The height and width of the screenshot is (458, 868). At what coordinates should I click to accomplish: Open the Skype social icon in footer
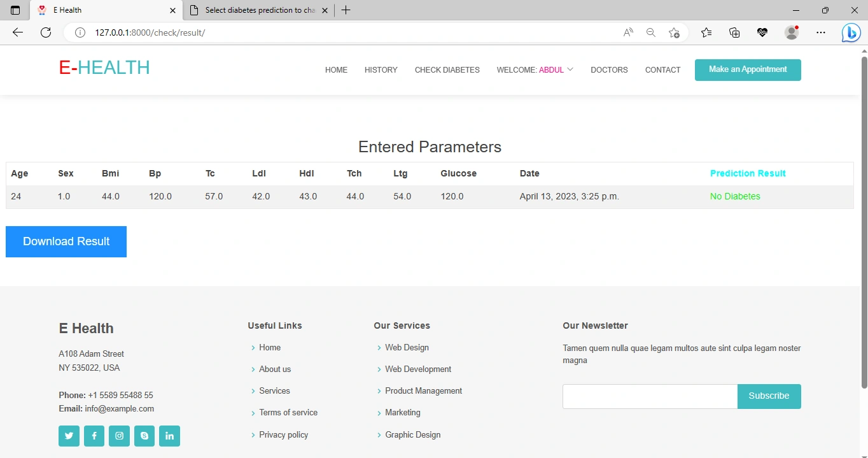pos(144,436)
